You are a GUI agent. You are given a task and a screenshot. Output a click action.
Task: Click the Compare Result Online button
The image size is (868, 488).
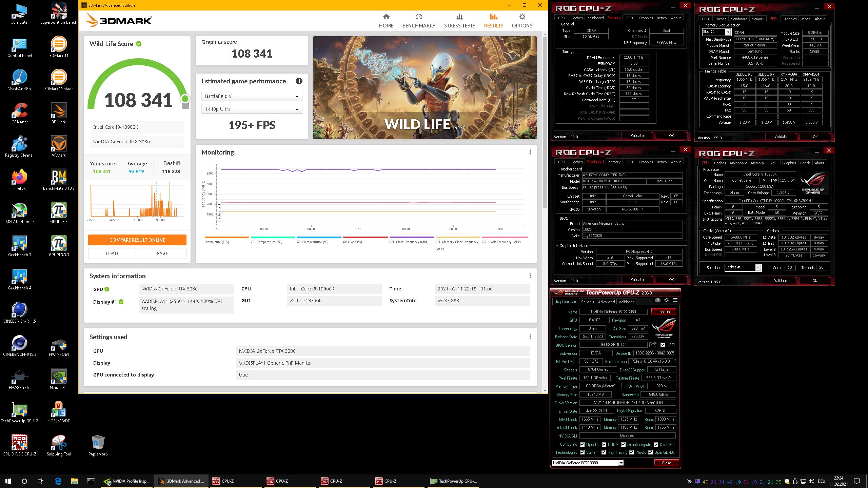click(137, 240)
